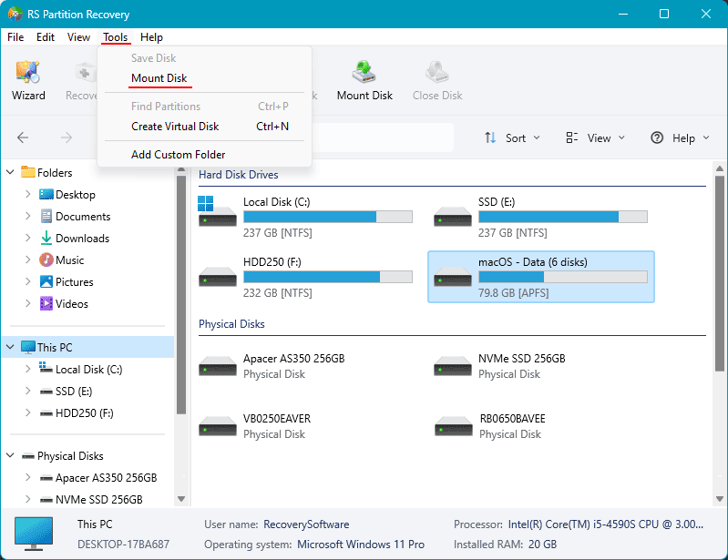Open the View dropdown in toolbar
Image resolution: width=728 pixels, height=560 pixels.
[x=596, y=137]
